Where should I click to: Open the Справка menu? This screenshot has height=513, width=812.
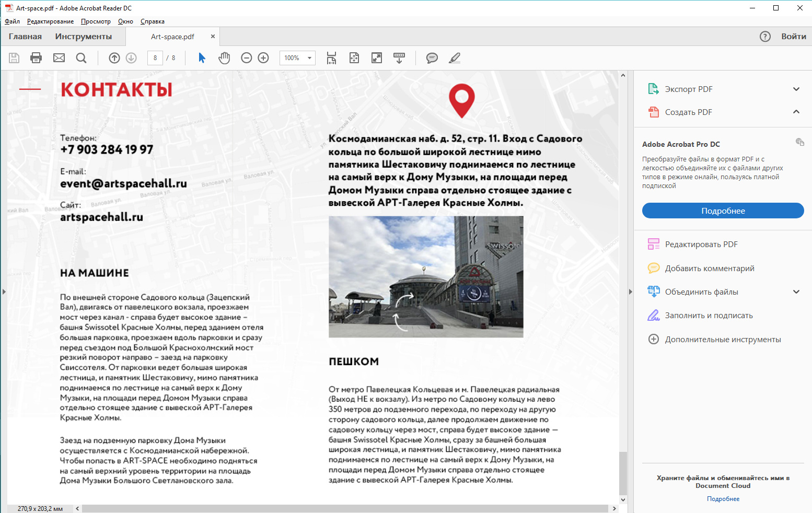point(153,21)
